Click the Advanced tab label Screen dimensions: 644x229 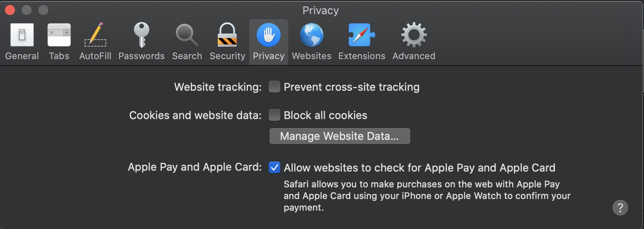414,56
